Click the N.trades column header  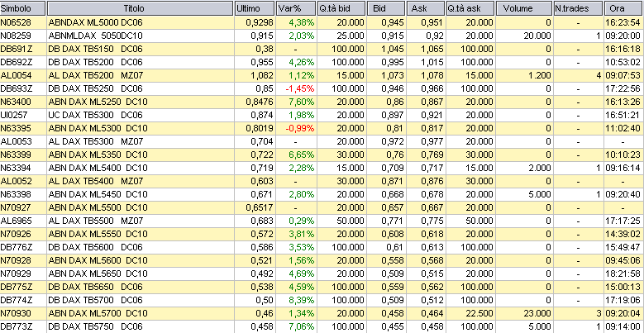pyautogui.click(x=578, y=8)
